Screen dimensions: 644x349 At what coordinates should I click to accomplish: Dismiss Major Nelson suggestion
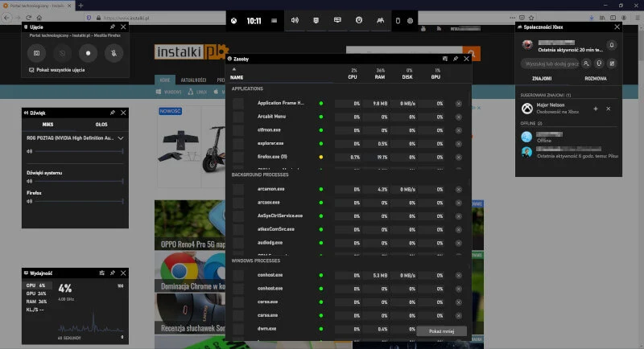point(609,109)
